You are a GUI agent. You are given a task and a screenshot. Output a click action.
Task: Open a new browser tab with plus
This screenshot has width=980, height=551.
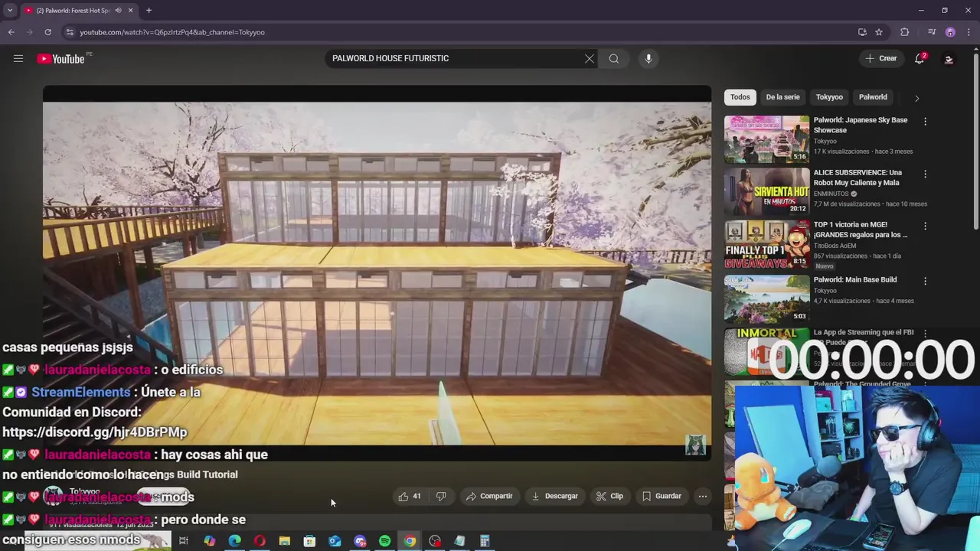149,11
